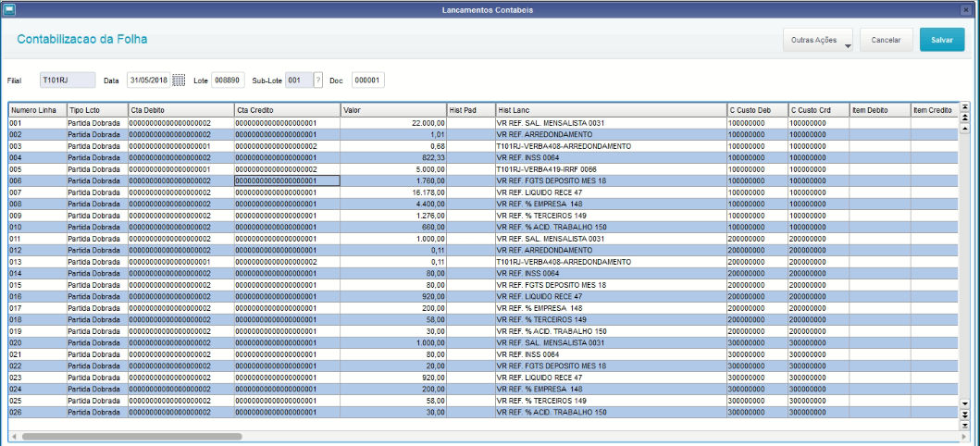This screenshot has height=446, width=980.
Task: Select the value 822,33 in row 004
Action: click(x=393, y=157)
